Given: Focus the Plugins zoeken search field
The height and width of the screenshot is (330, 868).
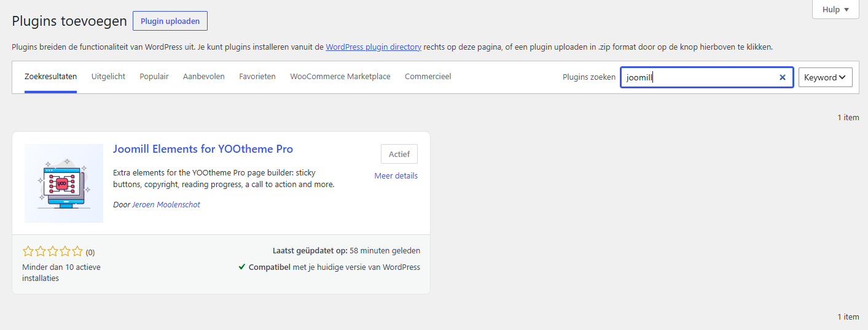Looking at the screenshot, I should (x=707, y=77).
